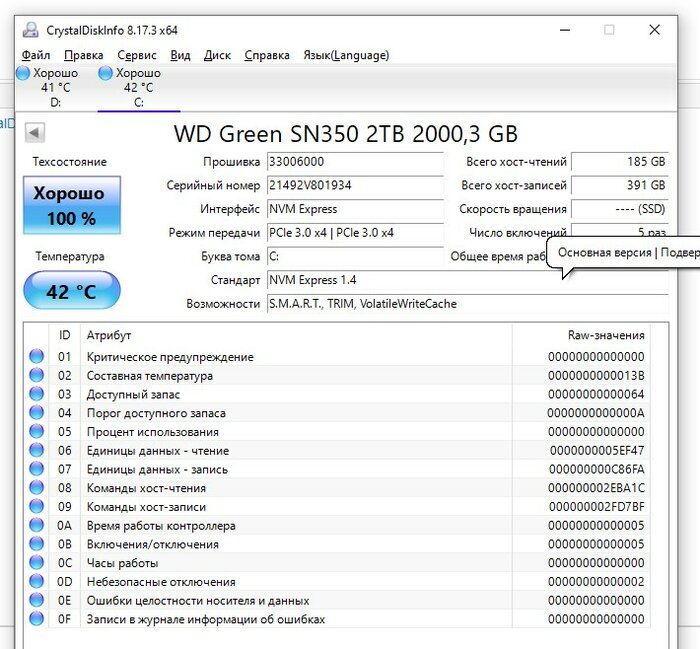700x649 pixels.
Task: Click raw value 000000000013B
Action: 596,375
